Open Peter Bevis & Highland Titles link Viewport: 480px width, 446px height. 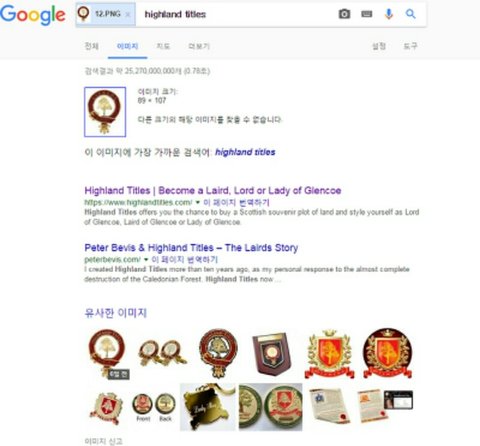click(191, 248)
